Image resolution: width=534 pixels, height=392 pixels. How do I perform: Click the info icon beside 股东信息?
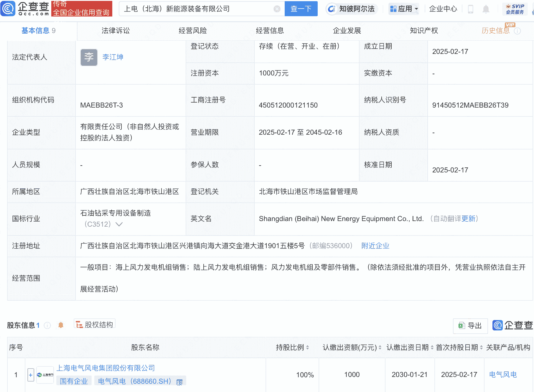tap(47, 325)
